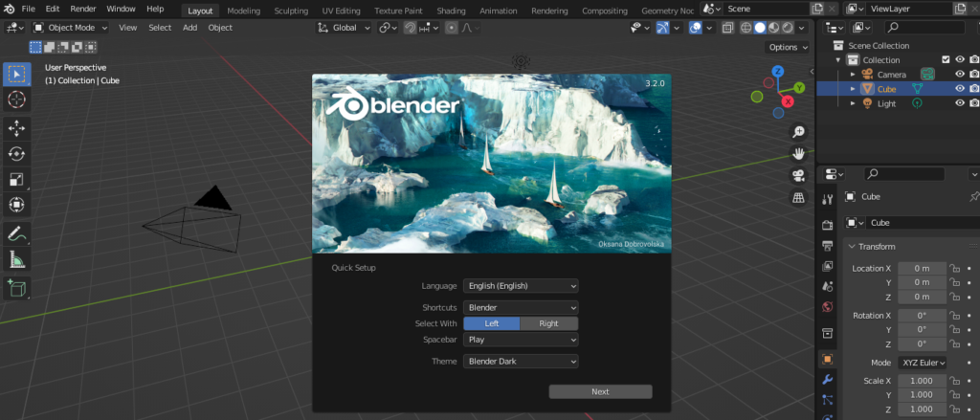The image size is (980, 420).
Task: Open the viewport Options dropdown
Action: [x=787, y=47]
